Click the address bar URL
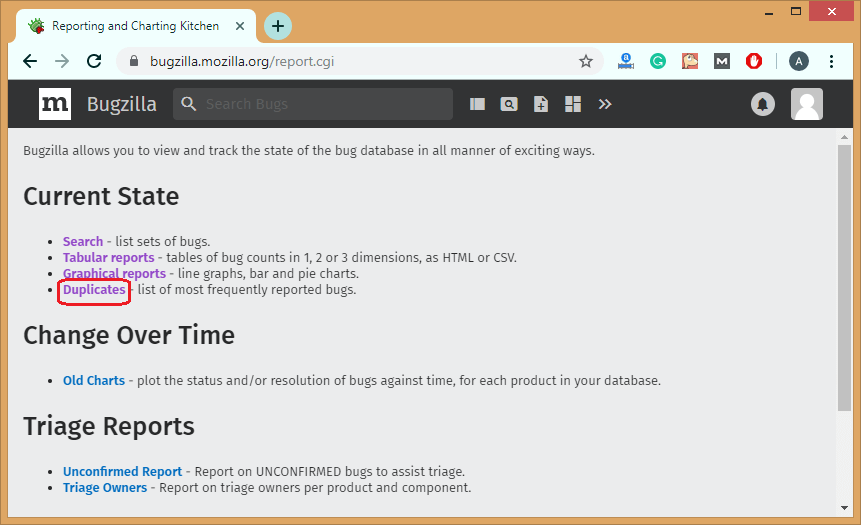The height and width of the screenshot is (525, 861). click(242, 61)
